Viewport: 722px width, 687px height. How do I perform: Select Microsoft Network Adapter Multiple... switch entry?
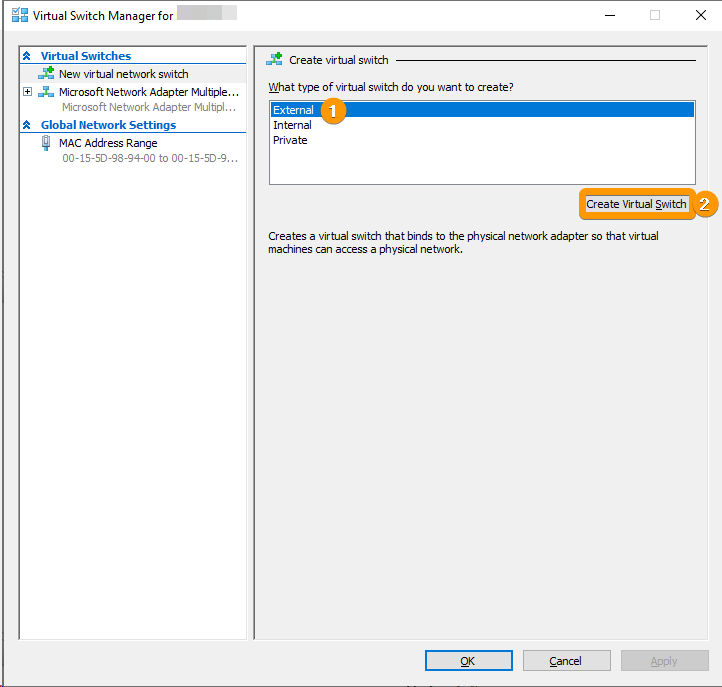[x=149, y=92]
